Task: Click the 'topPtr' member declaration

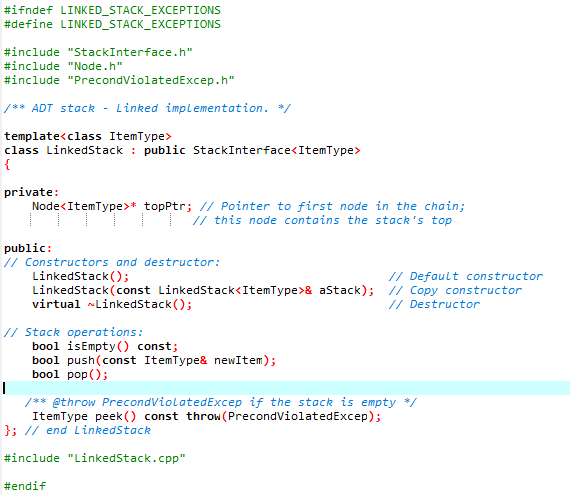Action: click(x=112, y=206)
